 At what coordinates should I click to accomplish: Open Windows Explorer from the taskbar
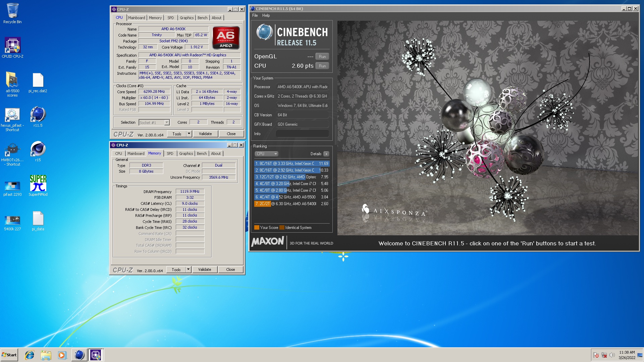[46, 355]
